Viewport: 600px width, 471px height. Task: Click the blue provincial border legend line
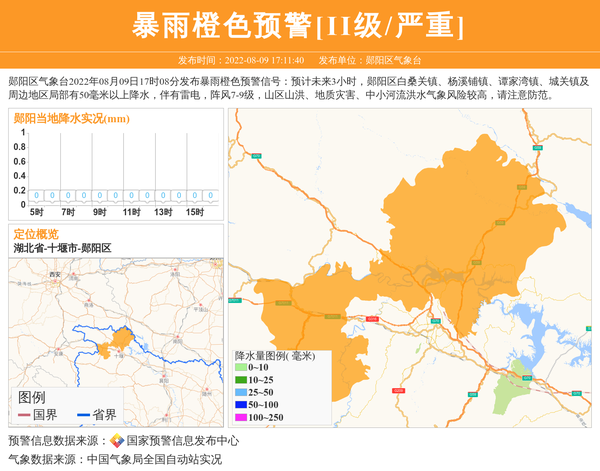pyautogui.click(x=82, y=415)
